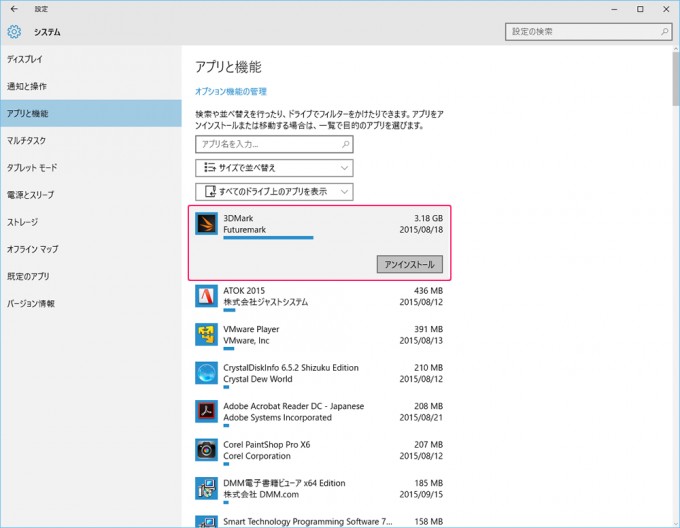Select DMM電子書籍ビューア x64 Edition name
Screen dimensions: 680x528
point(284,483)
